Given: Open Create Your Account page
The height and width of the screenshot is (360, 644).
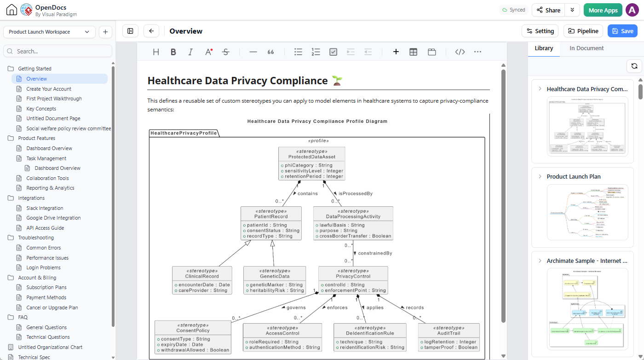Looking at the screenshot, I should [x=49, y=89].
